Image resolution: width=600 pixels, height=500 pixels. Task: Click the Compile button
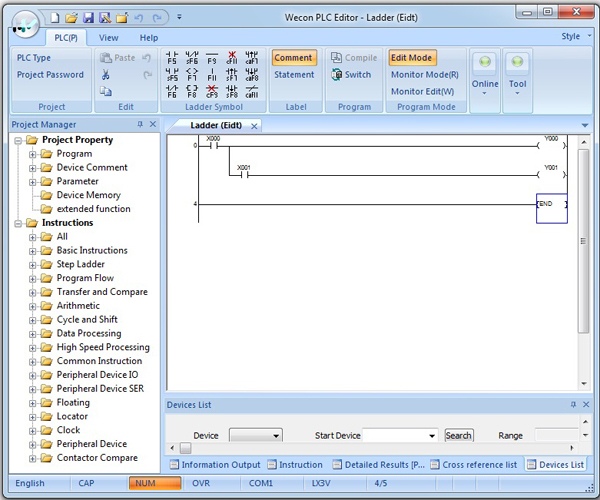(354, 58)
